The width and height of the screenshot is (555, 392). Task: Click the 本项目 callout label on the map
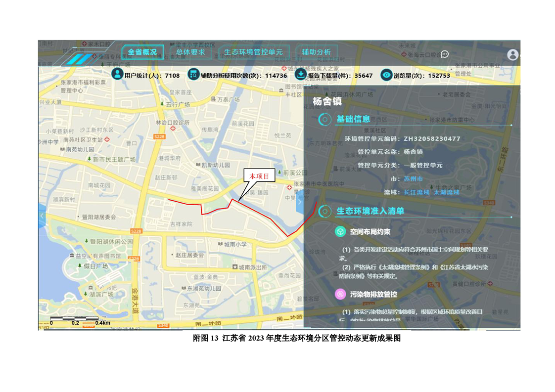click(x=259, y=176)
